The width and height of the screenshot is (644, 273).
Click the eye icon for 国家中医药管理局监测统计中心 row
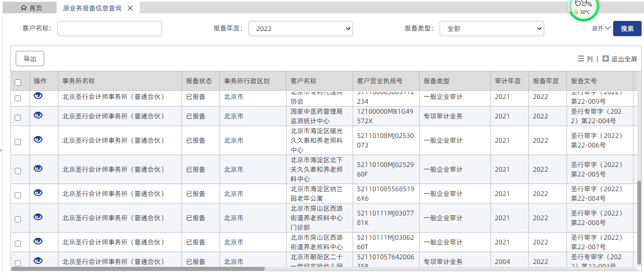(38, 115)
